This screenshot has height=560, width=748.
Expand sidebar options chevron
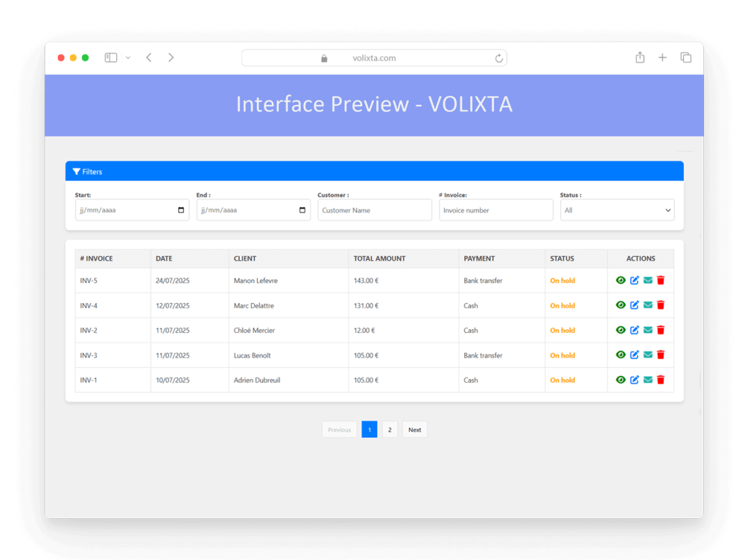tap(128, 58)
